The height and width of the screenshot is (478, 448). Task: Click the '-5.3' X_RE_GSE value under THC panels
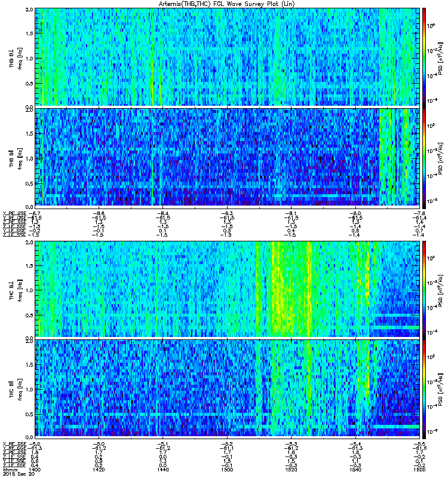pos(291,444)
